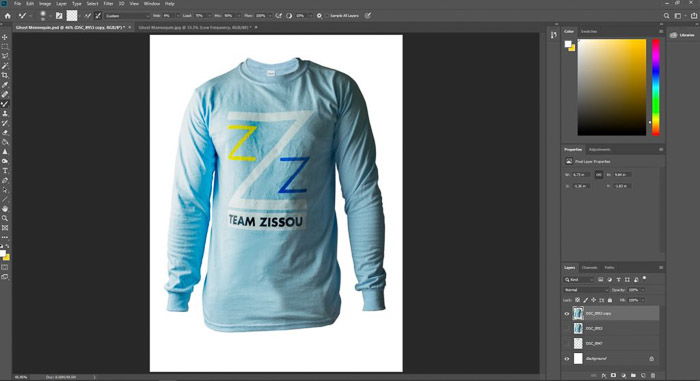Open the blend mode Normal dropdown
The image size is (700, 381).
point(586,290)
